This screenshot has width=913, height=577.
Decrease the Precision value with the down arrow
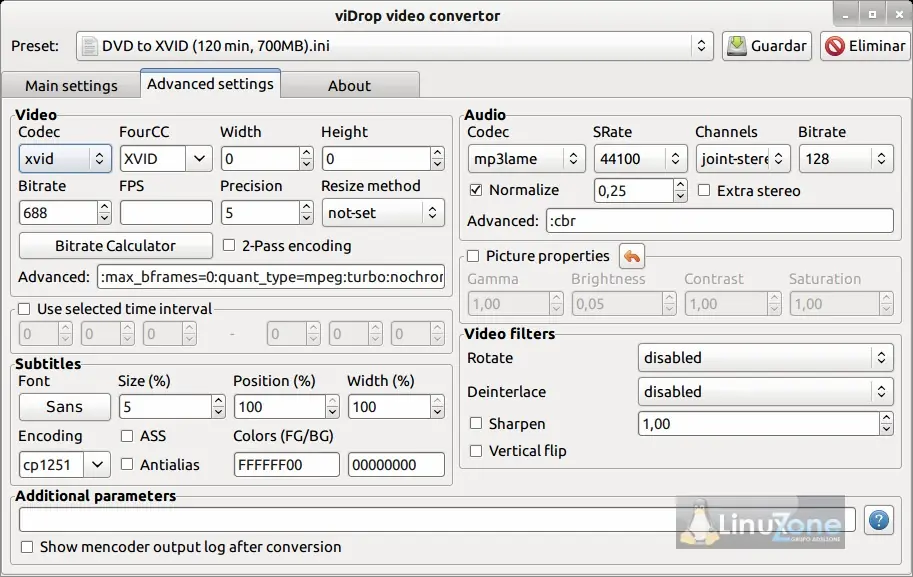pos(306,218)
